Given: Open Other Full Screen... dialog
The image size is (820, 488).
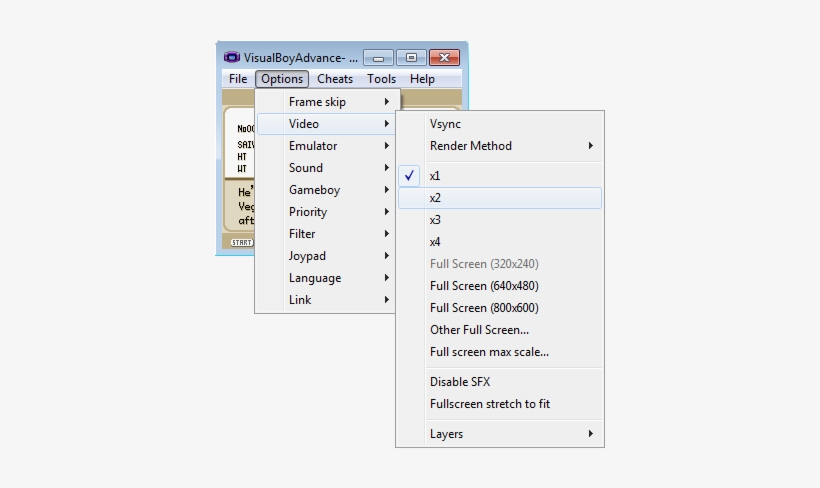Looking at the screenshot, I should (500, 330).
